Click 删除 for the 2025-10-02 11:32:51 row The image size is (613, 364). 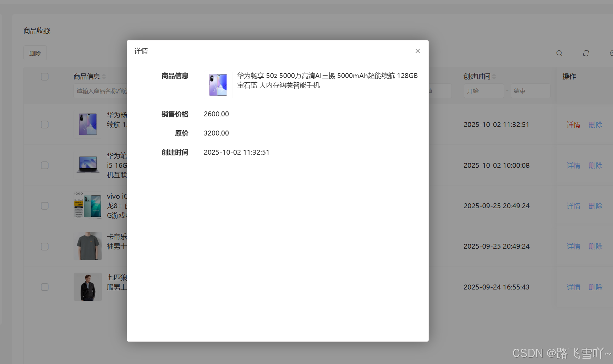tap(596, 125)
